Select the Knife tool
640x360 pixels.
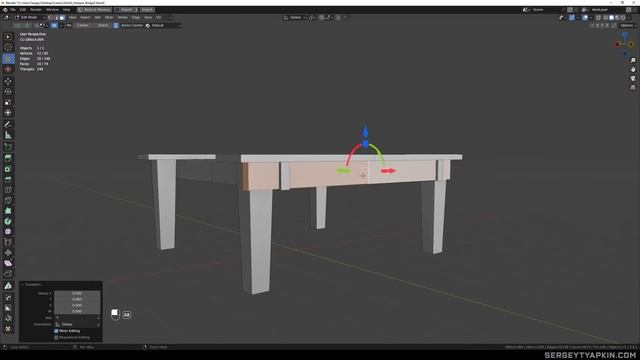(x=8, y=200)
